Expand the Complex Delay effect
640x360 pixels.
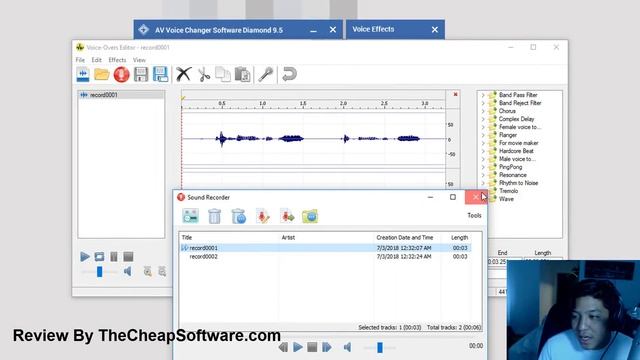[x=483, y=119]
